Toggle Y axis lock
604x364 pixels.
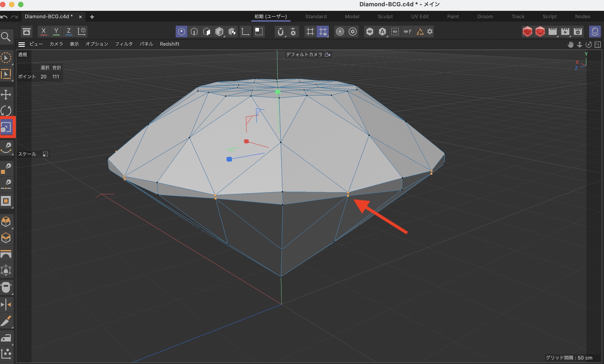click(x=56, y=31)
